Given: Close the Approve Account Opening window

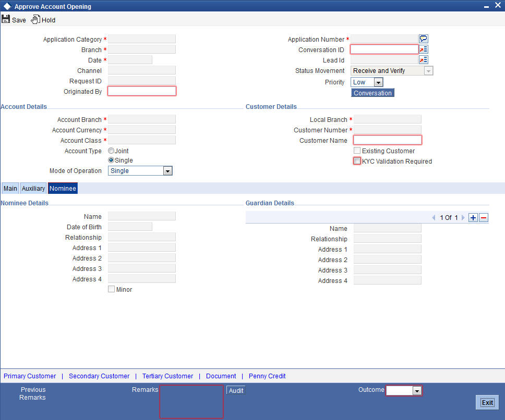Looking at the screenshot, I should (x=498, y=5).
